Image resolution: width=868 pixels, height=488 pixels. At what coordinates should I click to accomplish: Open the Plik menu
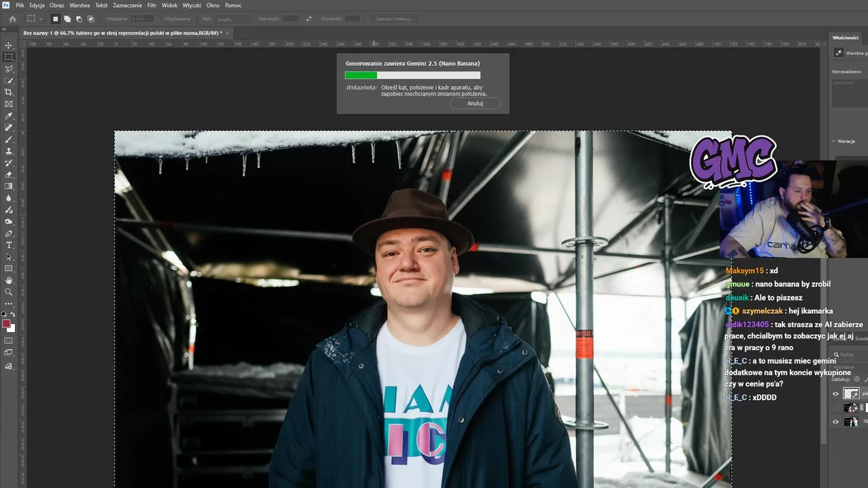20,5
